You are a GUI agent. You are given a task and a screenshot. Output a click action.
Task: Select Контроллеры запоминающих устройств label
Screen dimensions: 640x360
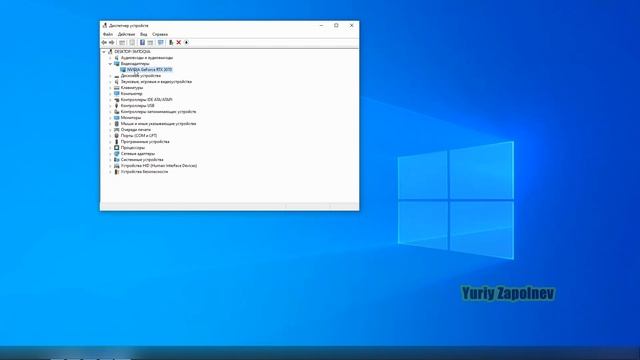[x=158, y=112]
